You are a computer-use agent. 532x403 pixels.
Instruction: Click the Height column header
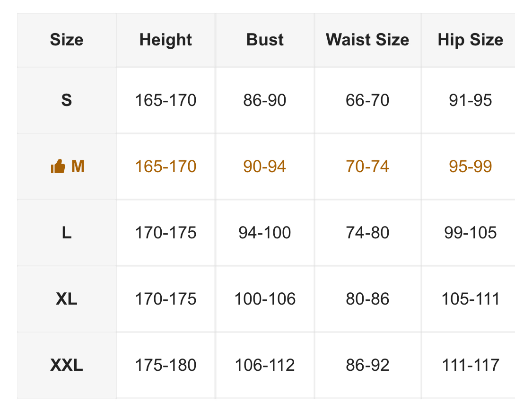[166, 40]
